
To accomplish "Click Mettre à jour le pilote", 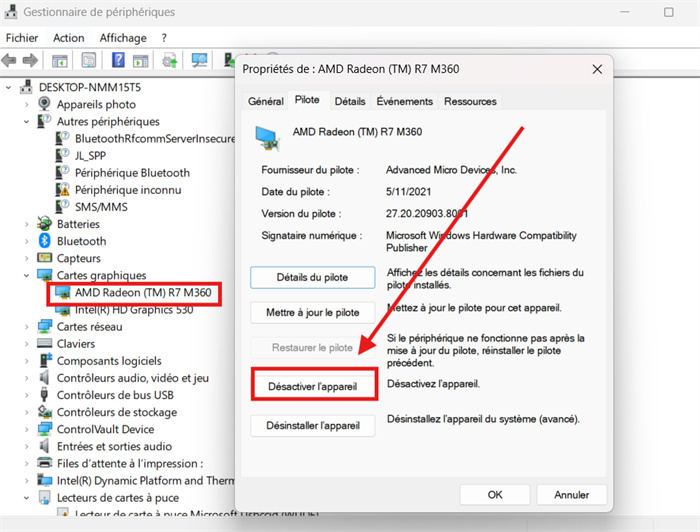I will tap(312, 312).
